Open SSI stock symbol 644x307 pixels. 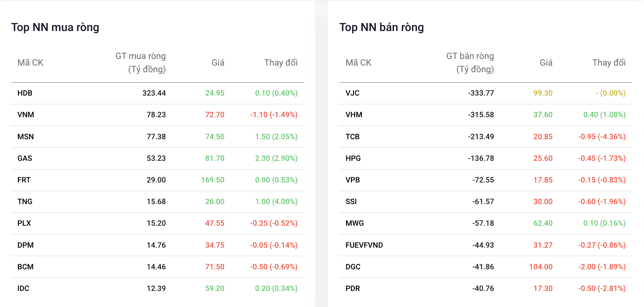pyautogui.click(x=351, y=202)
